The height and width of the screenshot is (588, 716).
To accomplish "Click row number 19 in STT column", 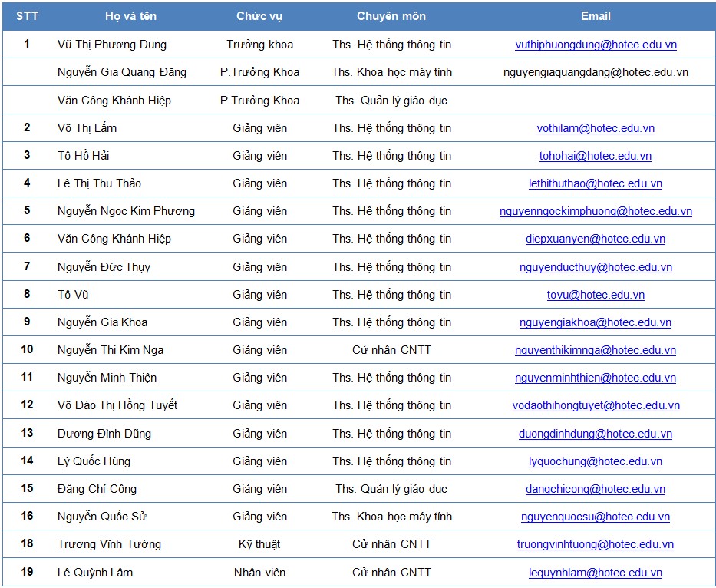I will (x=28, y=572).
